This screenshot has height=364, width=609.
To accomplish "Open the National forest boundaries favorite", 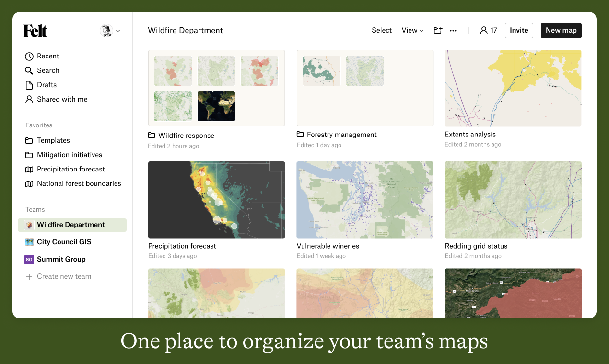I will (x=79, y=184).
